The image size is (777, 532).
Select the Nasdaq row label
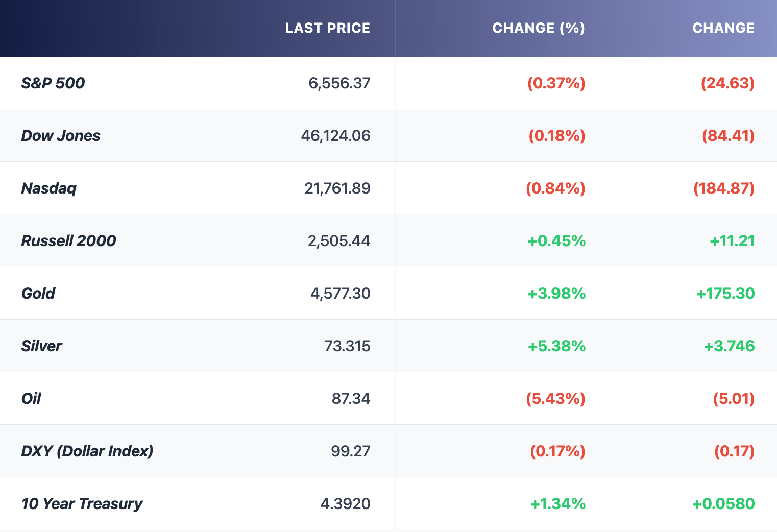[49, 188]
